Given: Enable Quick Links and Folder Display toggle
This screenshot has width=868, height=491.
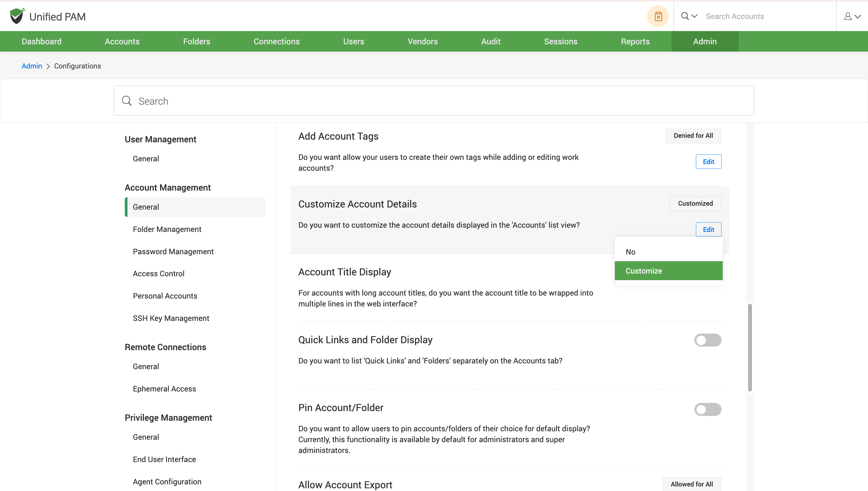Looking at the screenshot, I should coord(707,340).
